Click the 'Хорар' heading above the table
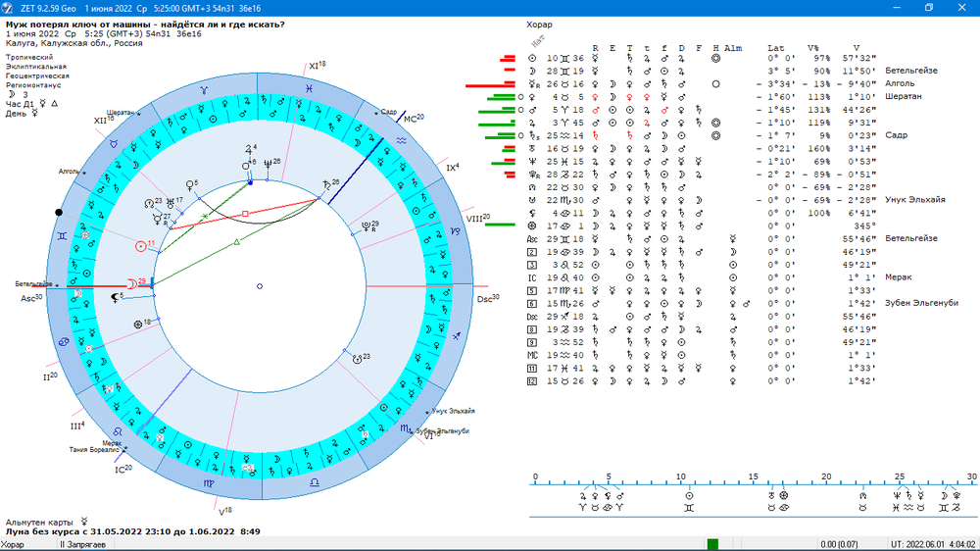The width and height of the screenshot is (980, 551). (x=539, y=25)
